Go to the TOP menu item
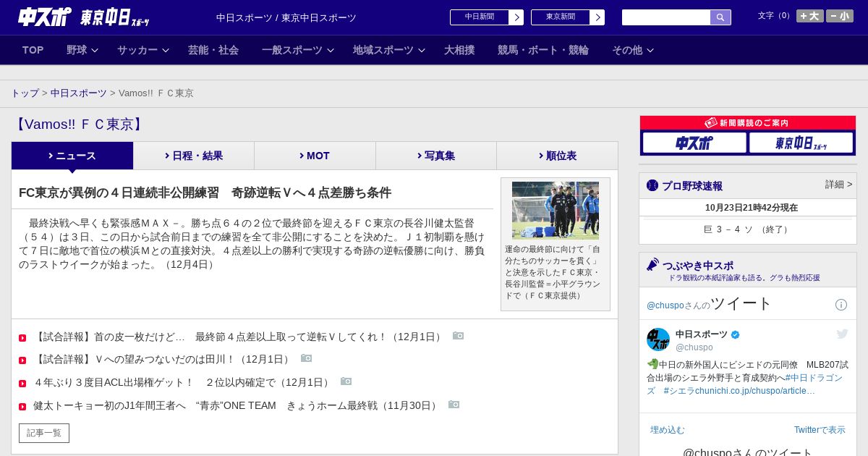Viewport: 868px width, 456px height. (33, 50)
